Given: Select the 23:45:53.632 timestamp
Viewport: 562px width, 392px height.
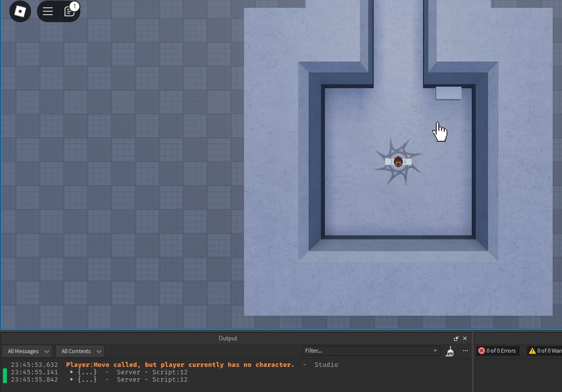Looking at the screenshot, I should click(x=34, y=365).
